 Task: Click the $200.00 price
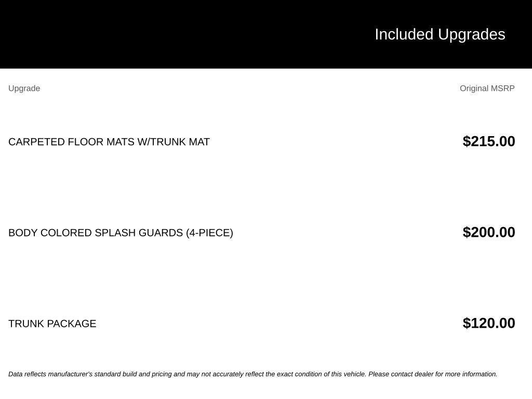pyautogui.click(x=489, y=232)
